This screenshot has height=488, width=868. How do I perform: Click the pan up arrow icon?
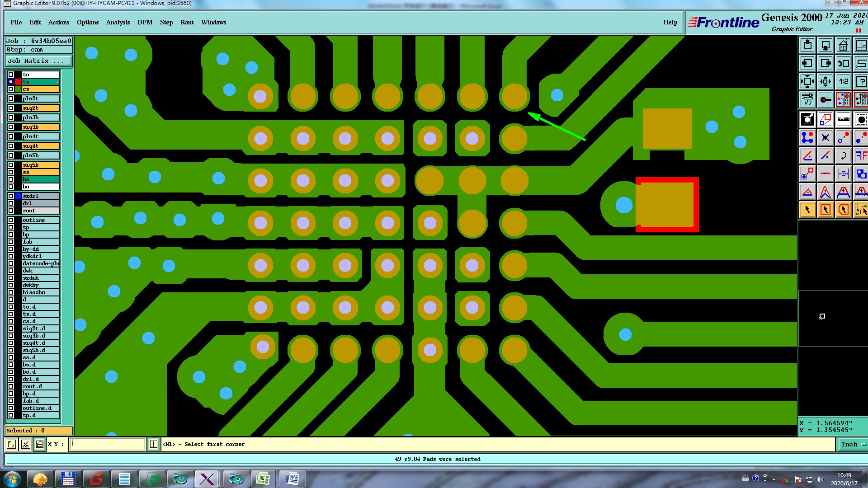point(807,46)
